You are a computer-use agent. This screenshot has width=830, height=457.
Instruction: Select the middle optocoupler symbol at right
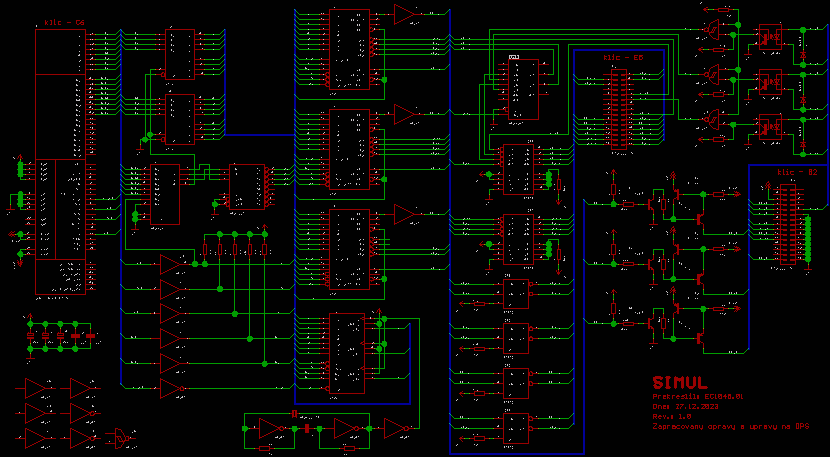(767, 80)
